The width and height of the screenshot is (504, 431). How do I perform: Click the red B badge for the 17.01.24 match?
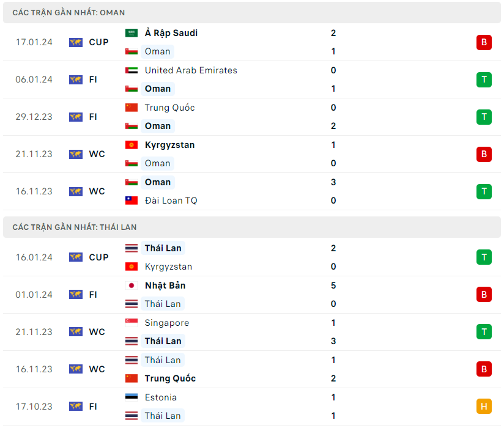tap(484, 42)
